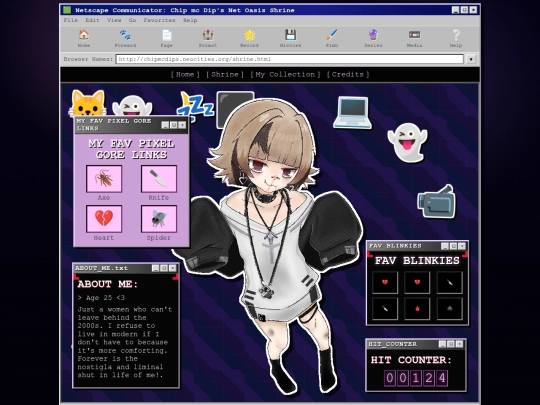Go to the My Collection page link
The height and width of the screenshot is (405, 540).
click(285, 74)
